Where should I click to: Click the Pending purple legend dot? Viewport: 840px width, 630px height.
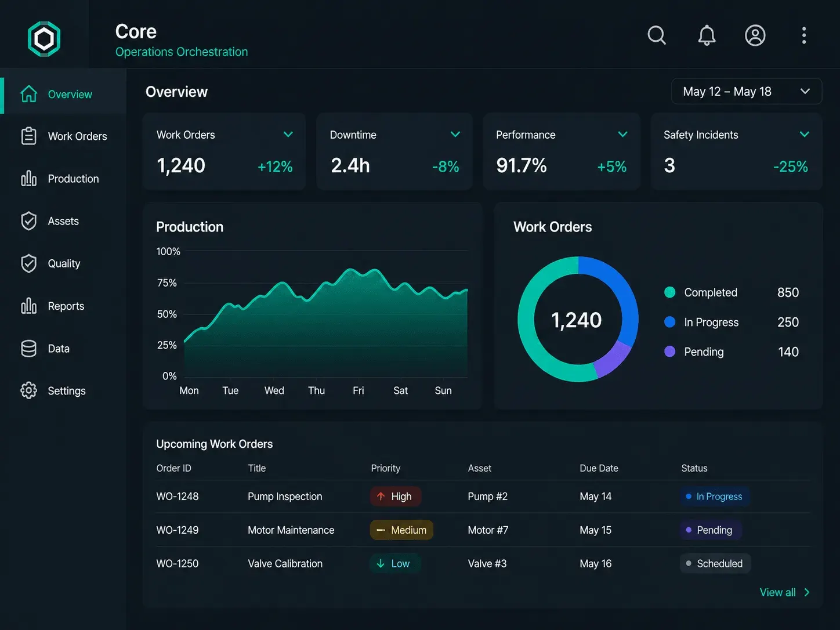pyautogui.click(x=669, y=352)
